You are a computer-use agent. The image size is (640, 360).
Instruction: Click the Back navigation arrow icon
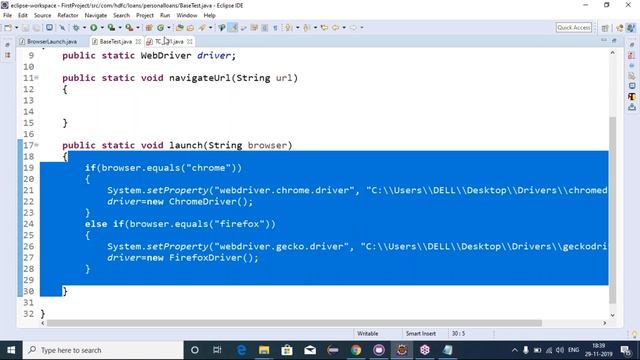[x=336, y=28]
